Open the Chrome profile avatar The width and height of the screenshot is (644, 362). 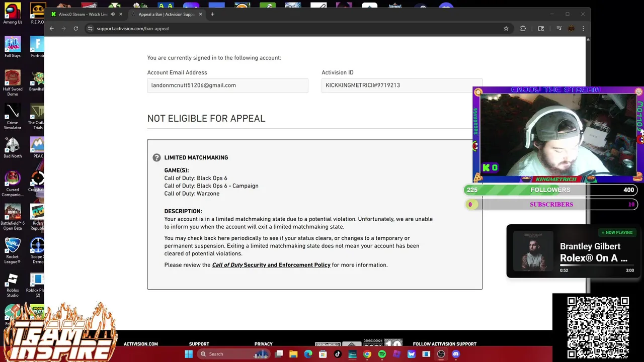point(571,29)
